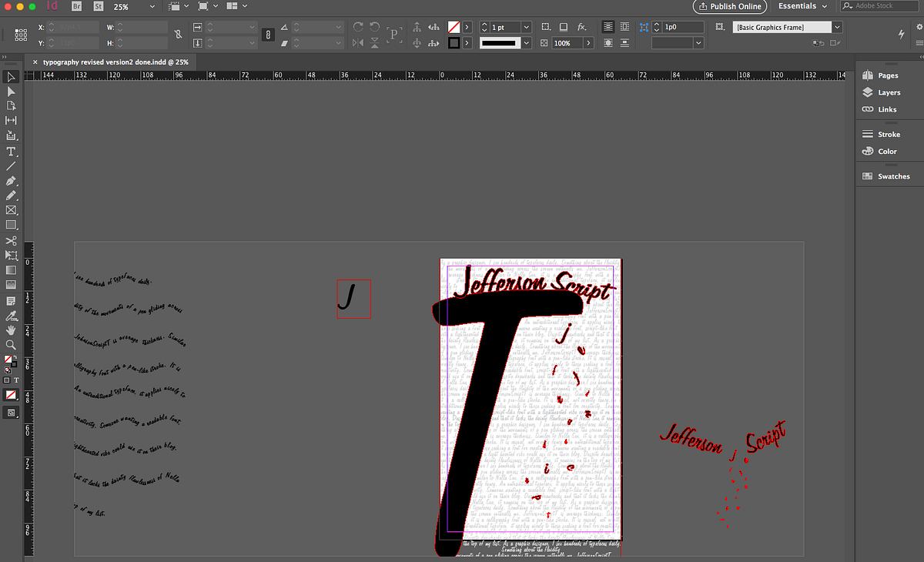Open the effects fx button
Image resolution: width=924 pixels, height=562 pixels.
pos(582,27)
